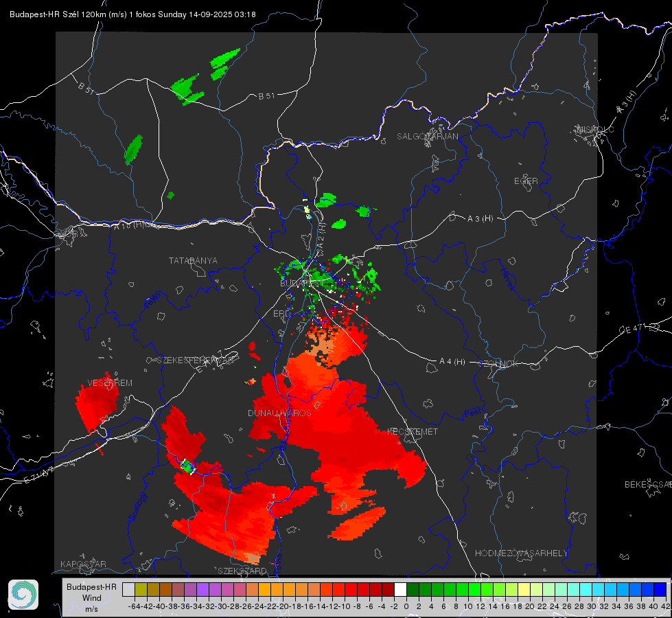Screen dimensions: 672x618
Task: Select the dark blue 42 m/s swatch
Action: (x=660, y=589)
